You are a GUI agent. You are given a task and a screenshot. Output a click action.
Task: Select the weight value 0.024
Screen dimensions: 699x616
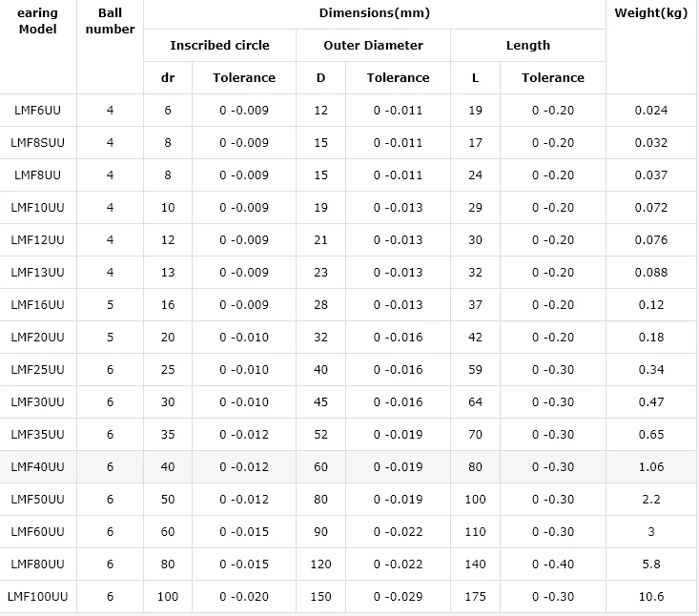650,111
